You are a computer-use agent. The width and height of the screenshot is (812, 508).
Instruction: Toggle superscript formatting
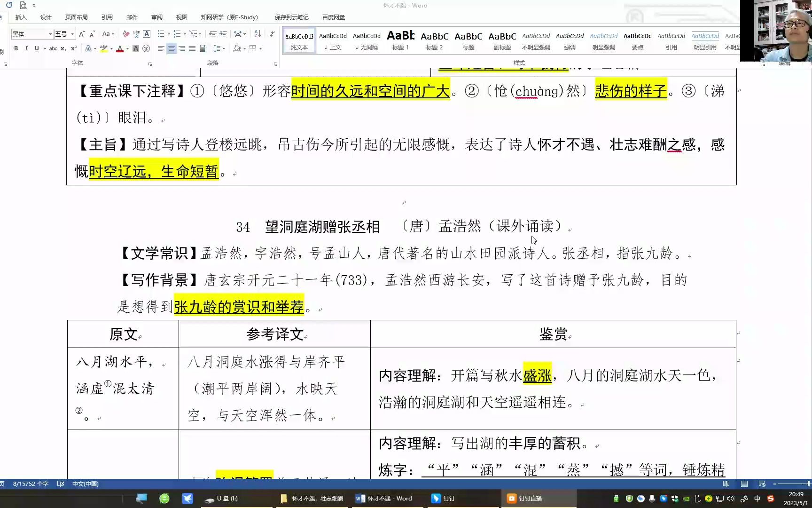[x=73, y=48]
